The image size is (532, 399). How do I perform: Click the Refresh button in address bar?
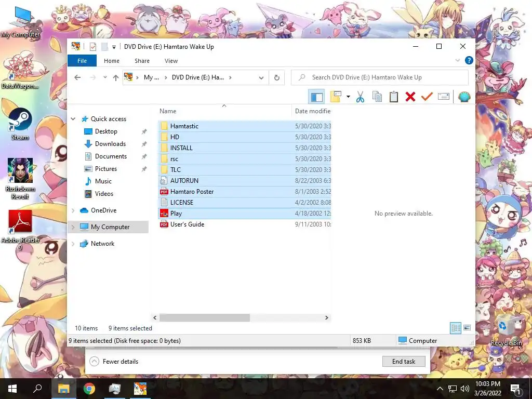click(277, 78)
